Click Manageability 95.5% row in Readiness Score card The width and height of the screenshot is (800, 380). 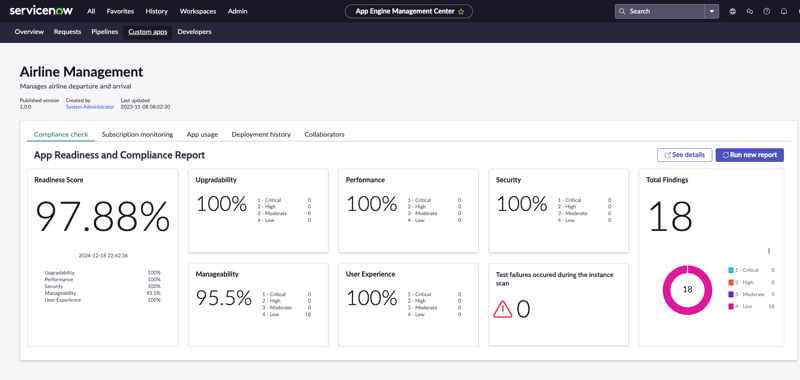coord(103,293)
